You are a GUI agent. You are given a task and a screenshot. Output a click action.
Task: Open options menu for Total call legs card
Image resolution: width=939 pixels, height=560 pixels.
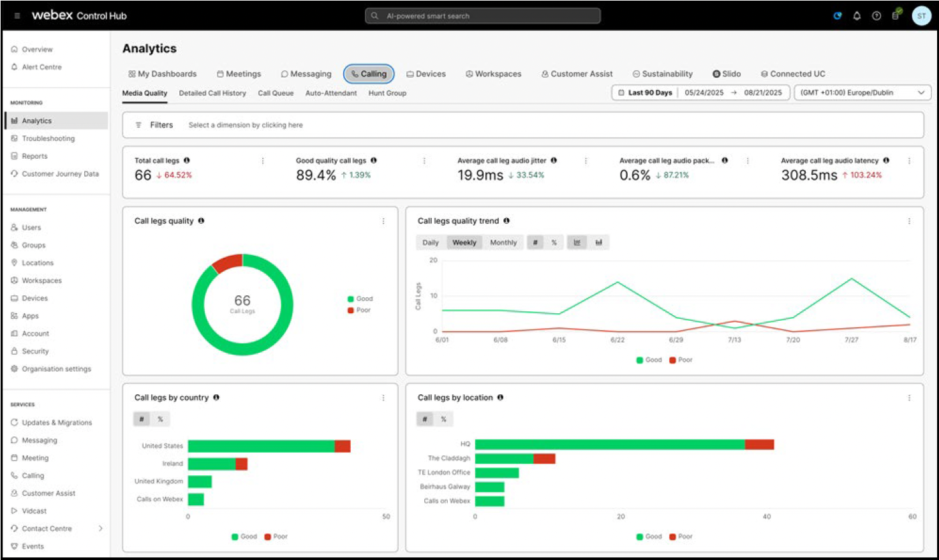pyautogui.click(x=263, y=161)
